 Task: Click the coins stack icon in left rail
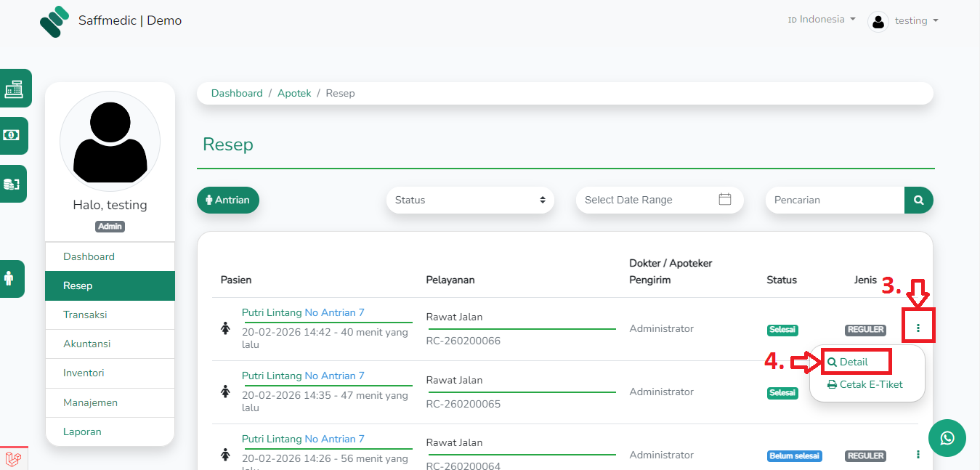pyautogui.click(x=12, y=184)
